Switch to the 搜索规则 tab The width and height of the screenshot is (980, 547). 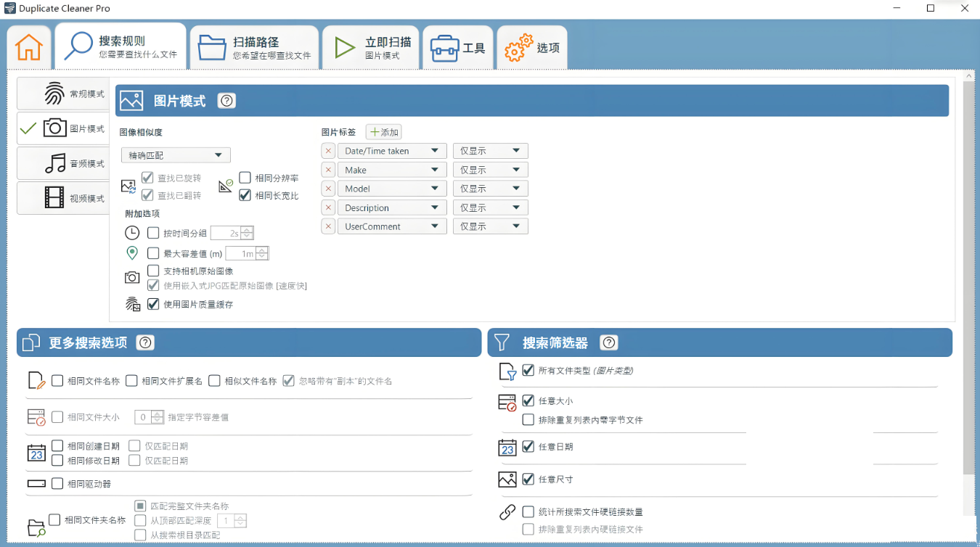[121, 47]
